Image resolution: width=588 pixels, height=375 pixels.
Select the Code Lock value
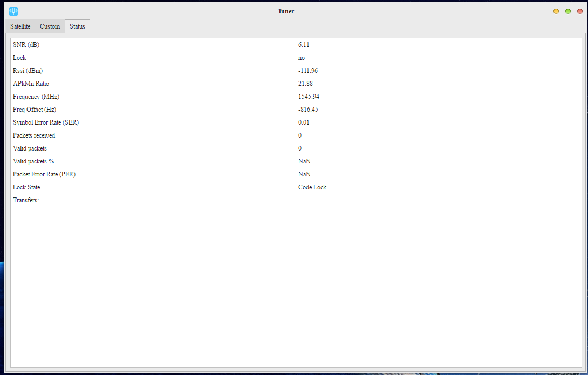click(x=312, y=187)
